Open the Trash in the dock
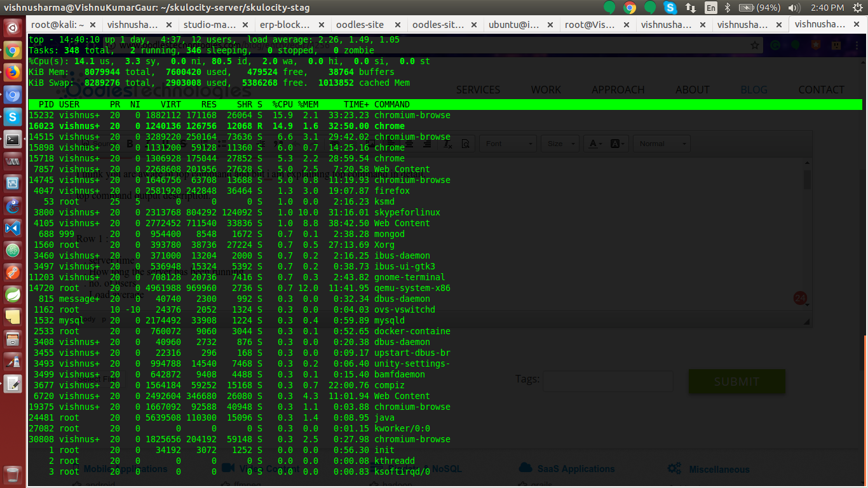Viewport: 868px width, 488px height. (x=13, y=475)
